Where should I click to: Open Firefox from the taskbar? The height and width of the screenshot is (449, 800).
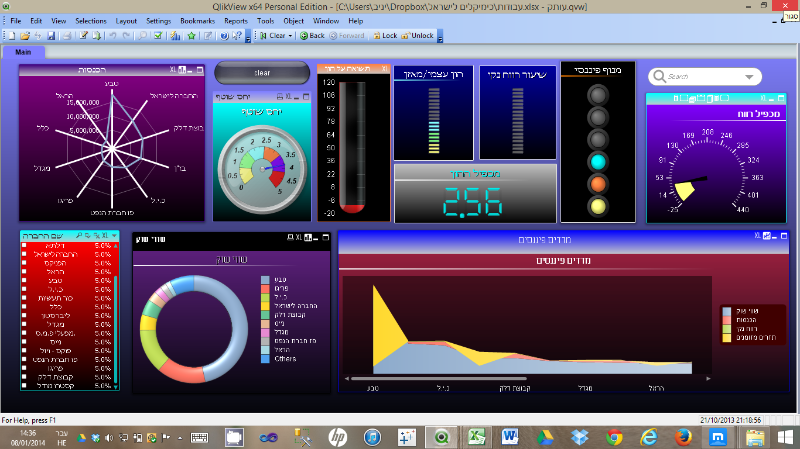pyautogui.click(x=683, y=437)
